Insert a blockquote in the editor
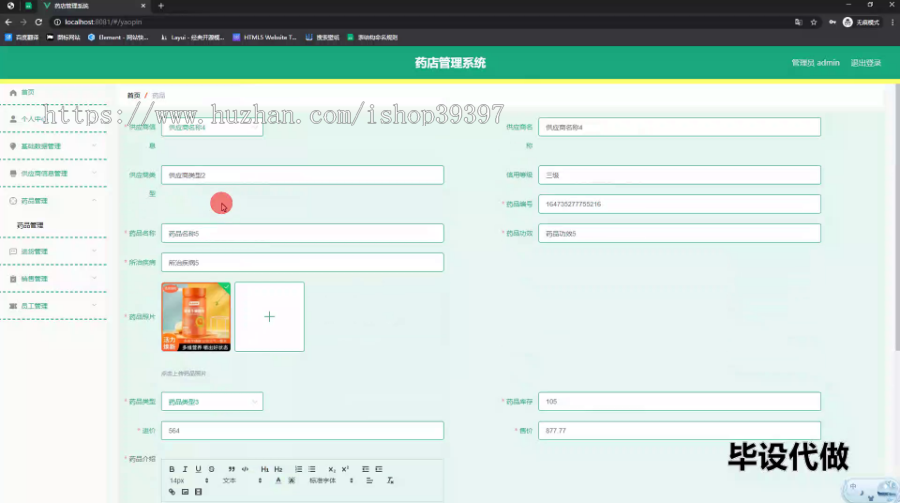 tap(231, 469)
